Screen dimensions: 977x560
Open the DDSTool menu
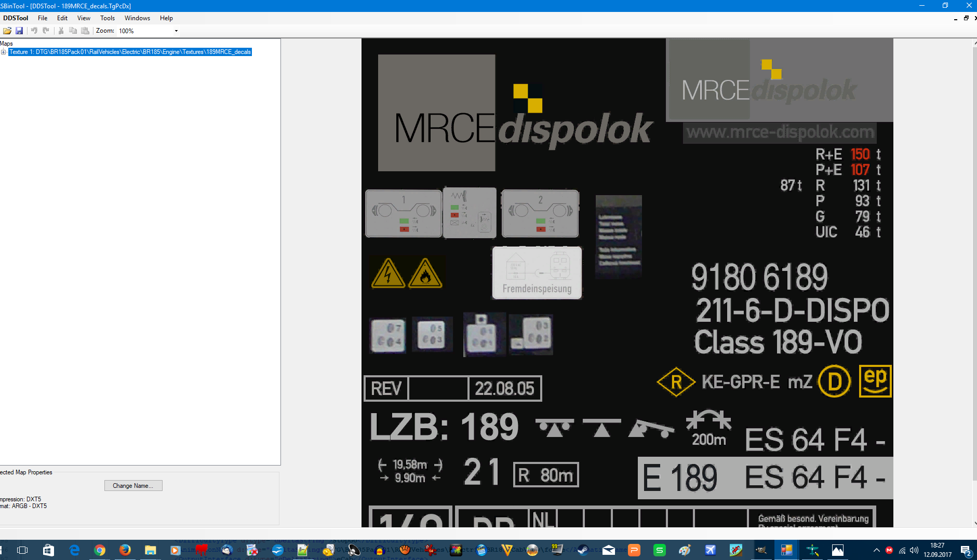coord(16,18)
